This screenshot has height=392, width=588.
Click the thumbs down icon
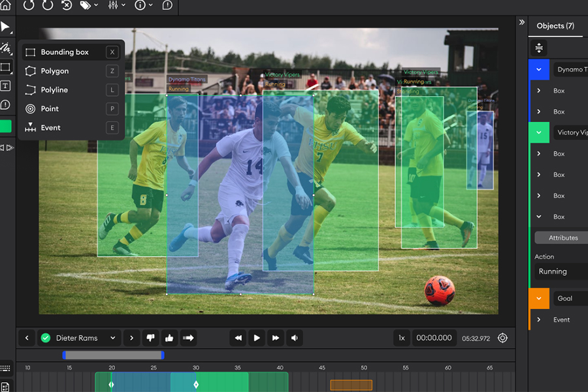[150, 338]
